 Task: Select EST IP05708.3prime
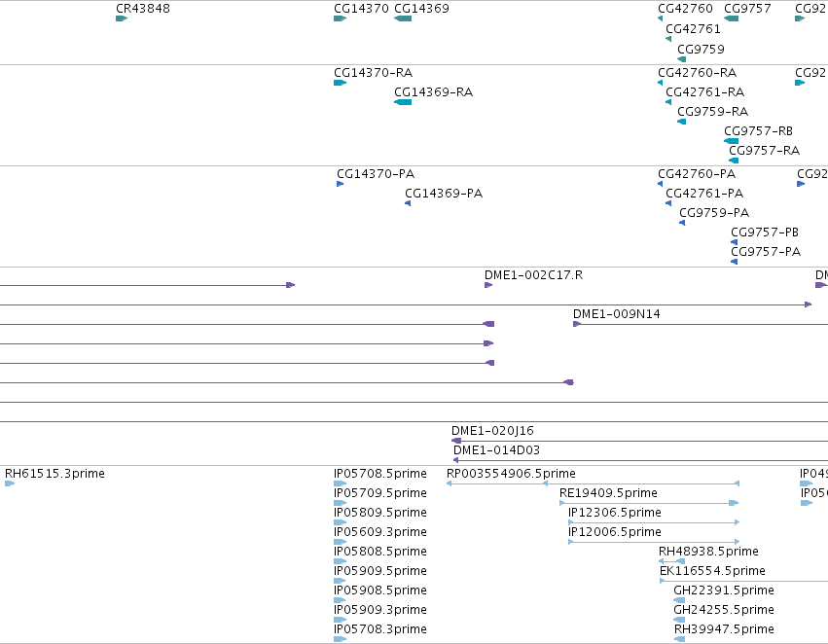[379, 630]
